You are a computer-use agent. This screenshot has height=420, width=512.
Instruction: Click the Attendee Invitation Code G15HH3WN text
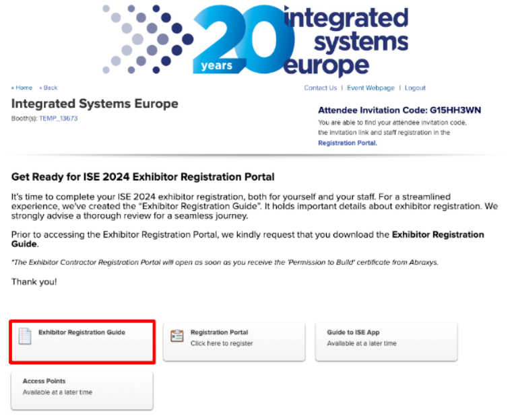(x=399, y=110)
